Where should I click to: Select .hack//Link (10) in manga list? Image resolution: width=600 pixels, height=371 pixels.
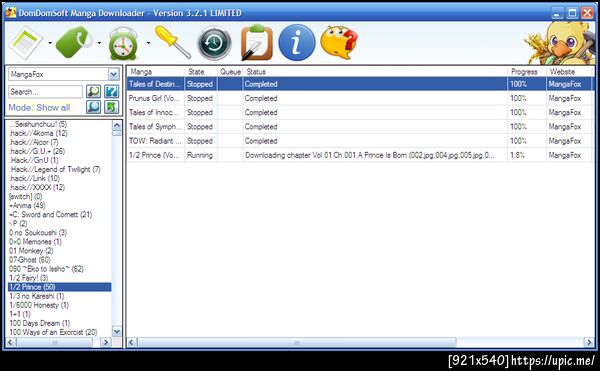(x=34, y=178)
